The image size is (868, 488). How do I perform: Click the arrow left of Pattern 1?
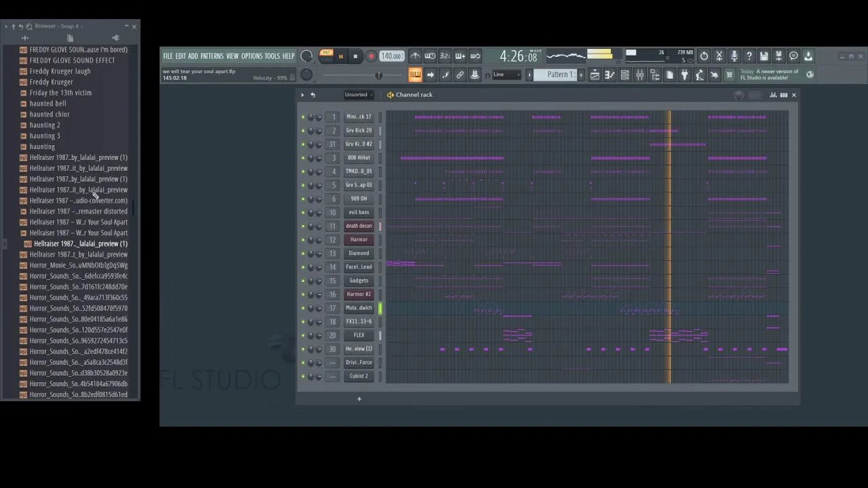tap(530, 75)
